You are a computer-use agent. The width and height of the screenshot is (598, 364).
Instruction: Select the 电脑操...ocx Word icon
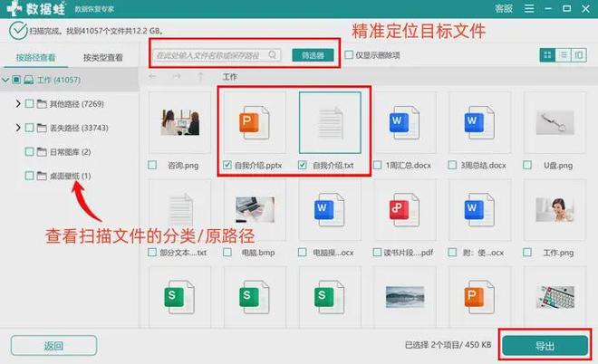click(330, 210)
